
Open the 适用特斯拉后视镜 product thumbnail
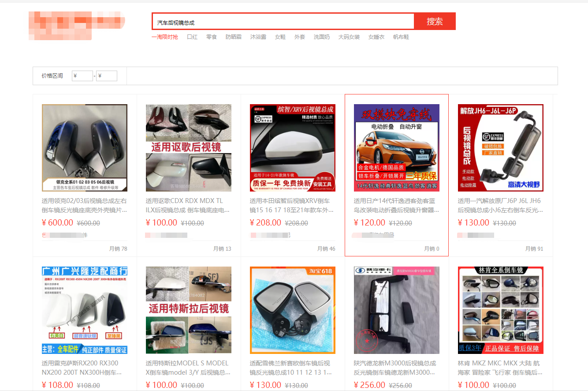189,310
